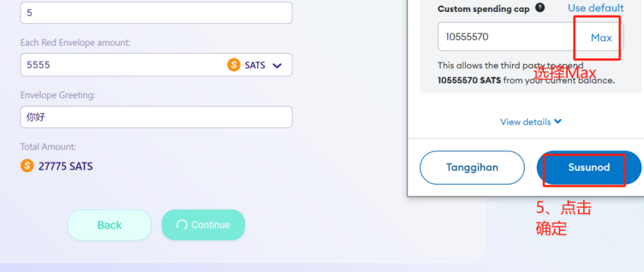The width and height of the screenshot is (644, 272).
Task: Click the bold 10555570 SATS text in description
Action: point(469,81)
